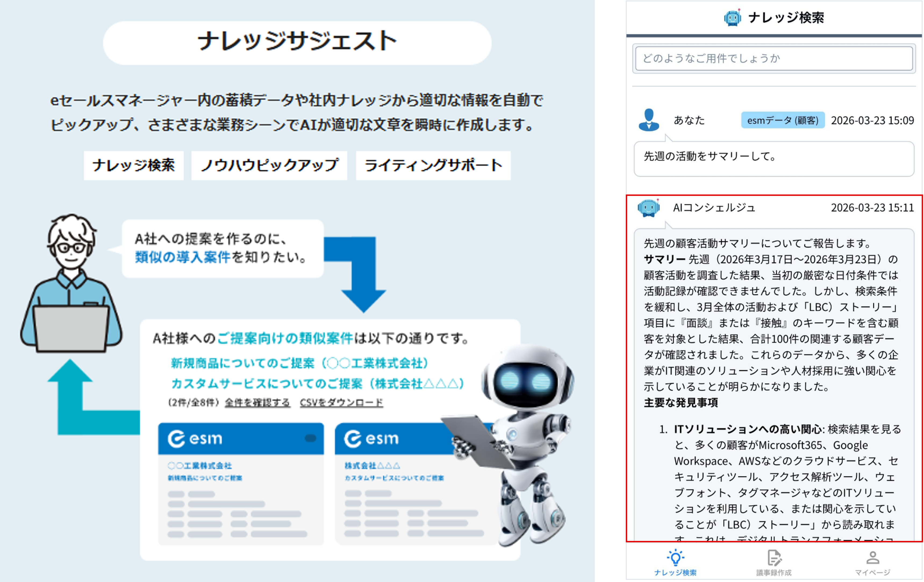Click the robot icon beside the ナレッジ検索 title

point(732,18)
